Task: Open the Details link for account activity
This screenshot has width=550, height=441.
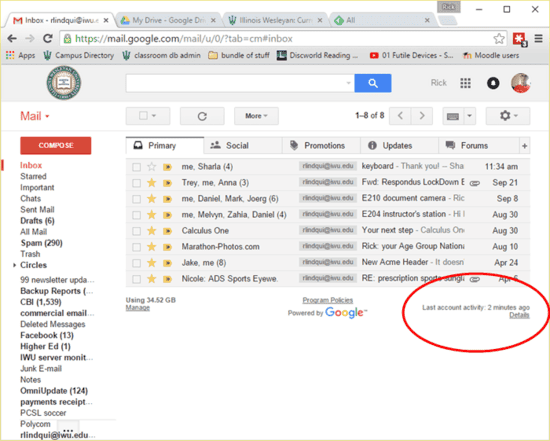Action: (x=519, y=315)
